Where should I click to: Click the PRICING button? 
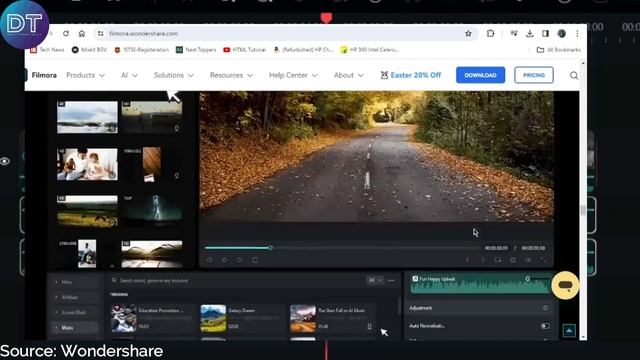[x=534, y=75]
